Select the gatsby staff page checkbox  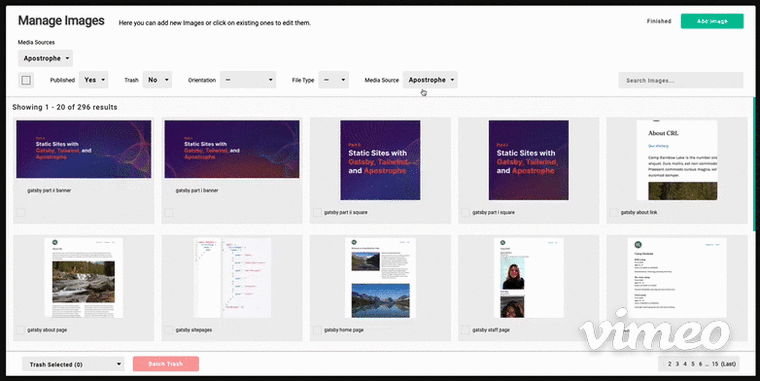(466, 330)
